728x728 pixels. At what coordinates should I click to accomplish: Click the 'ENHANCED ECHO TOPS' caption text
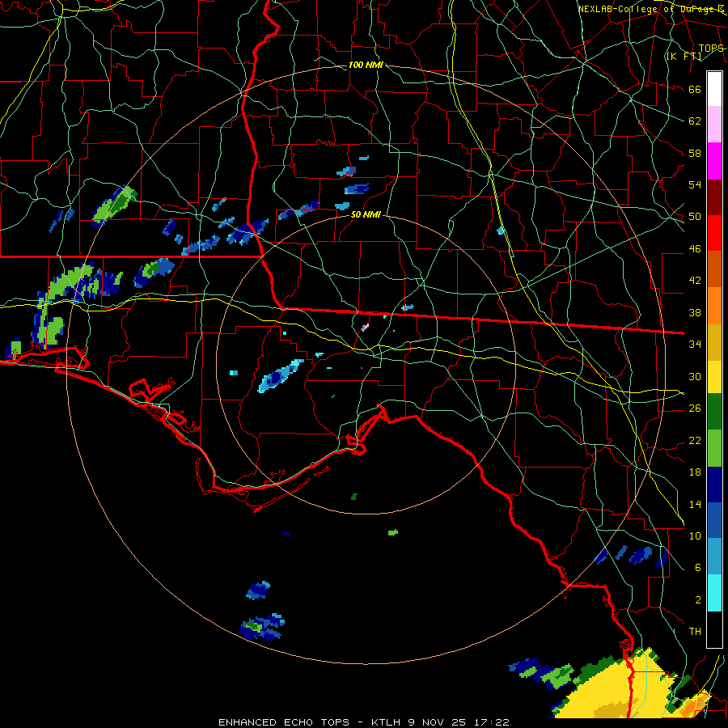tap(284, 722)
